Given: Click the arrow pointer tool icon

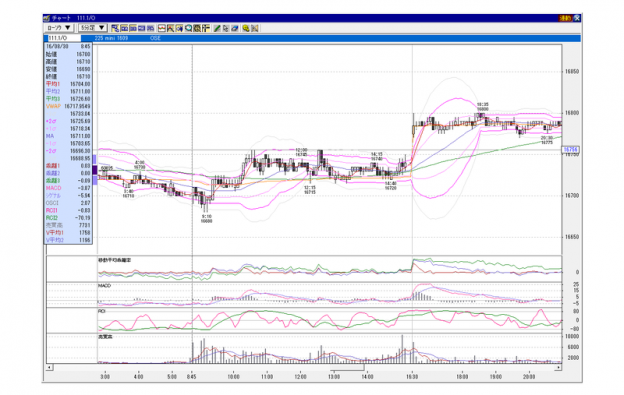Looking at the screenshot, I should pos(226,28).
